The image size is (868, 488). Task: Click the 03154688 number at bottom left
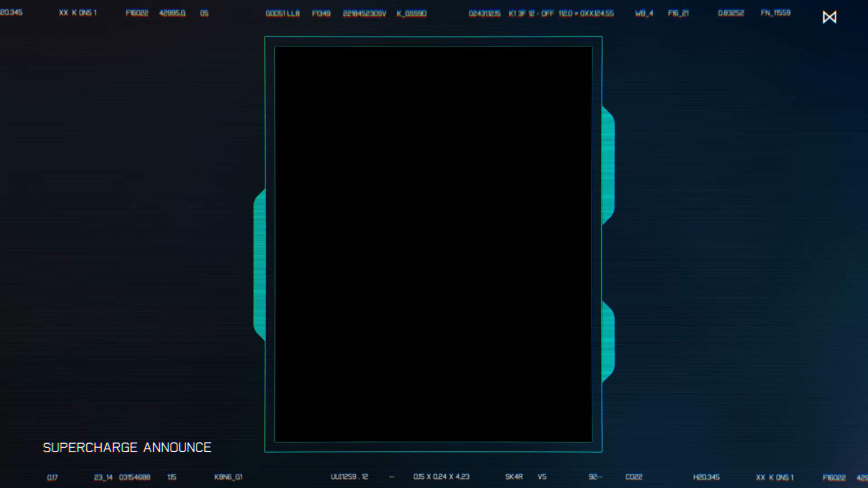point(134,477)
